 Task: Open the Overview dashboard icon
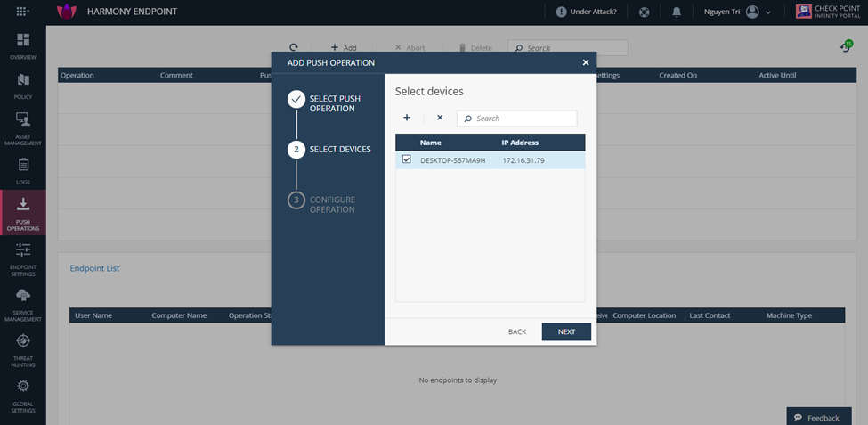pos(22,40)
